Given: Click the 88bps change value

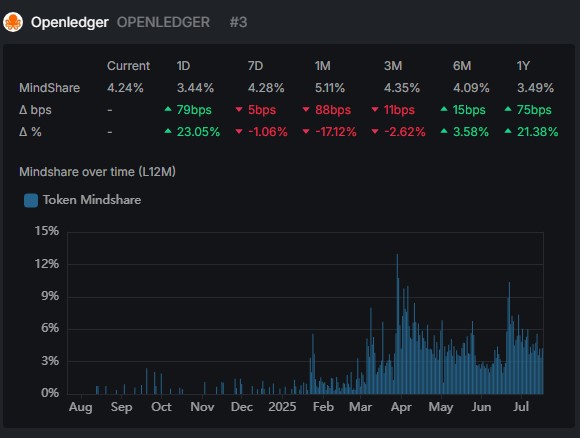Looking at the screenshot, I should tap(333, 110).
